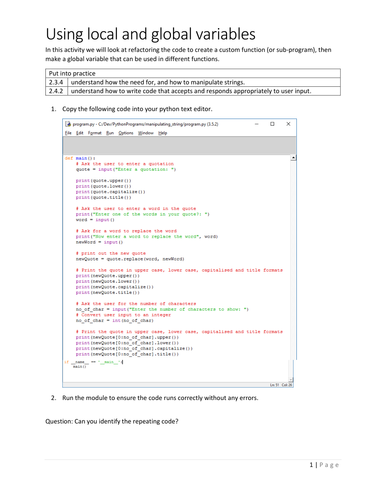The width and height of the screenshot is (386, 500).
Task: Close the program.py editor window
Action: [x=288, y=124]
